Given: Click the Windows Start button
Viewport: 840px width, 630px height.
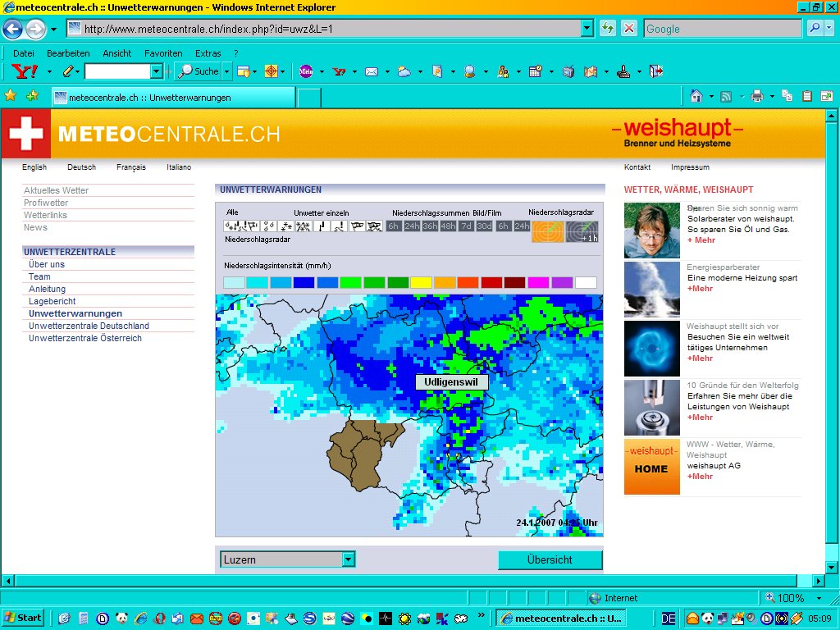Looking at the screenshot, I should pos(22,619).
